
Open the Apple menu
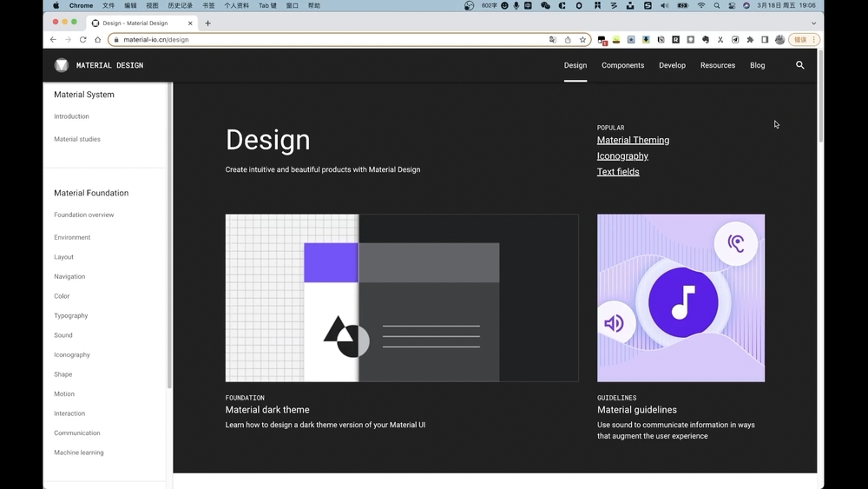tap(56, 5)
